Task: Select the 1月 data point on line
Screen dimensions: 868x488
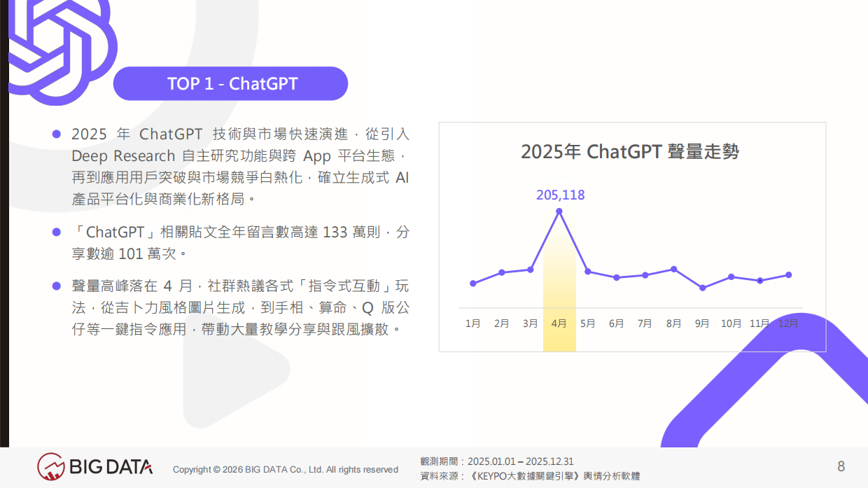Action: click(x=473, y=284)
